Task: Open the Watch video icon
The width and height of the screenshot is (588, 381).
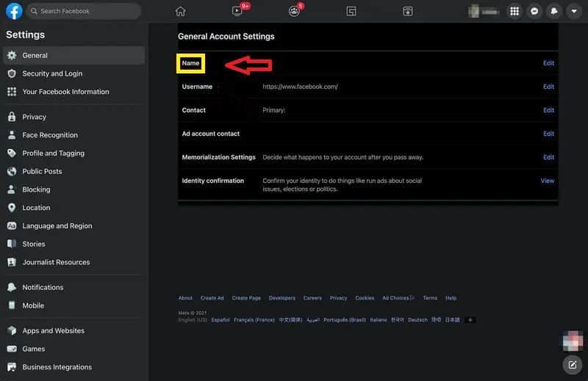Action: pos(237,11)
